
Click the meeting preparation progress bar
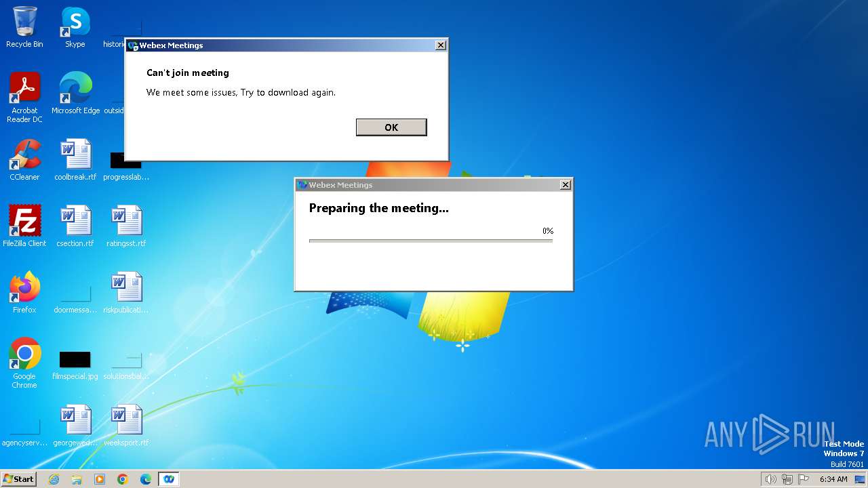click(431, 241)
